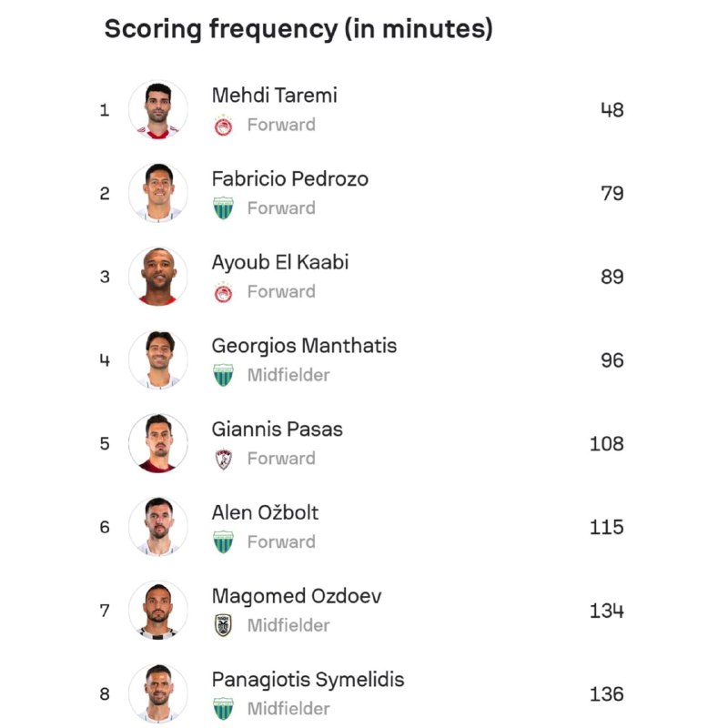Open Panagiotis Symelidis's name link

coord(308,680)
